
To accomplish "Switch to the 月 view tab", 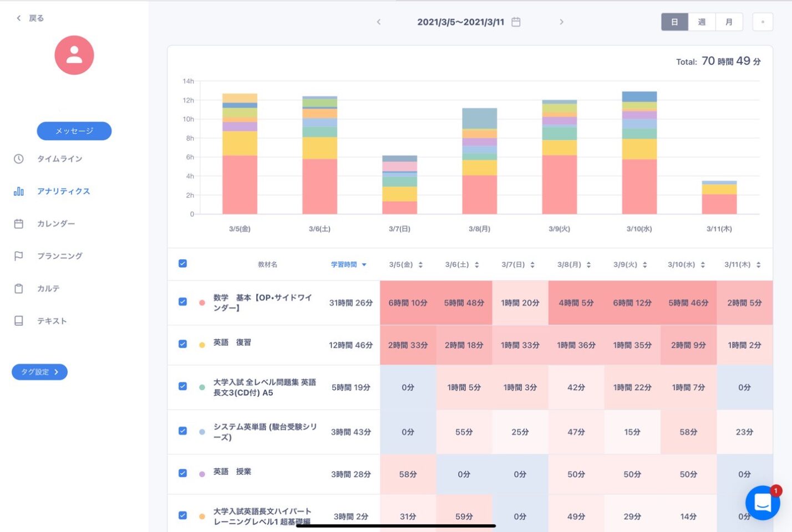I will click(x=729, y=22).
